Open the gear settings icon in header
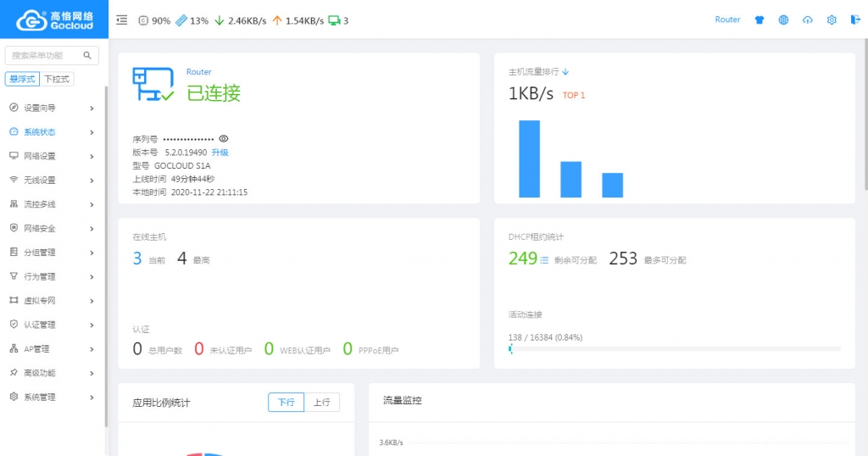This screenshot has width=868, height=456. [x=832, y=20]
